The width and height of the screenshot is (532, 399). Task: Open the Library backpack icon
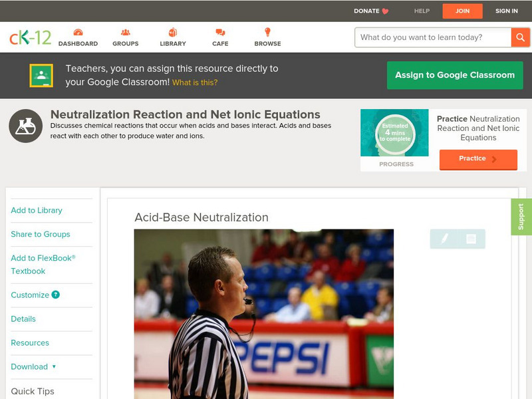[x=173, y=32]
